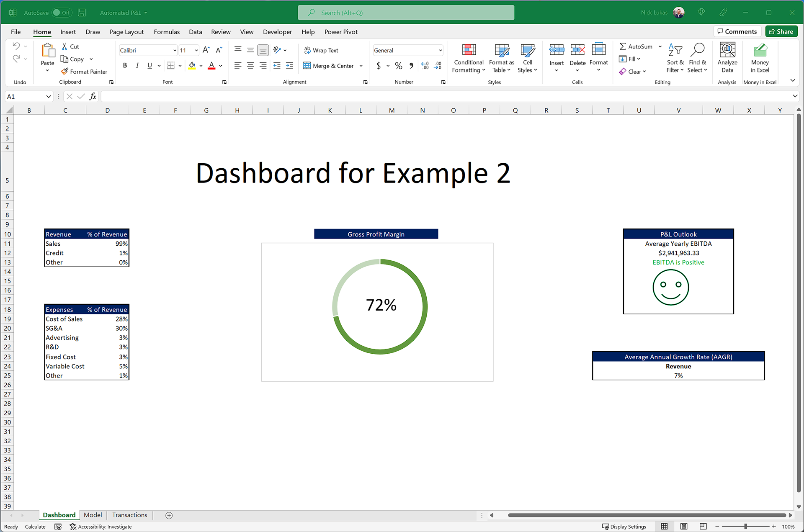Click the Analyze Data icon
Viewport: 804px width, 532px height.
point(727,50)
